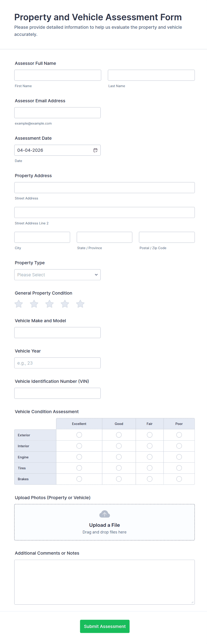The width and height of the screenshot is (207, 644).
Task: Open the Assessment Date calendar picker icon
Action: pyautogui.click(x=95, y=150)
